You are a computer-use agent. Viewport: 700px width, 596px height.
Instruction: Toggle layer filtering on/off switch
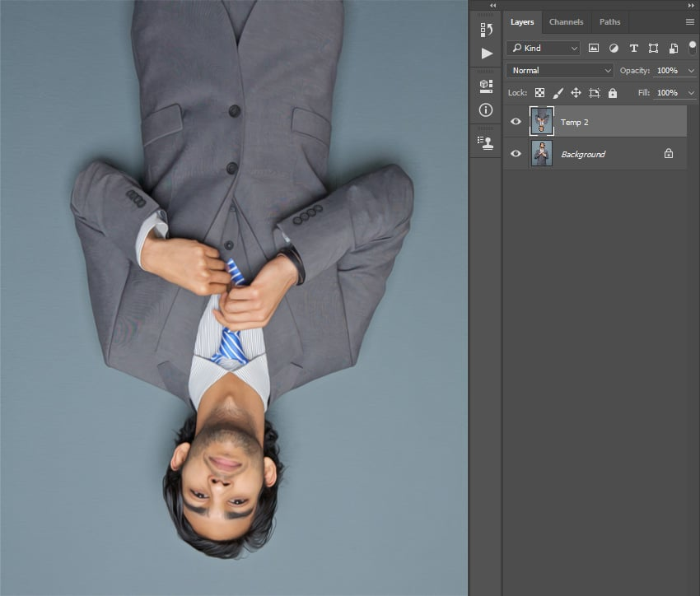pyautogui.click(x=693, y=47)
